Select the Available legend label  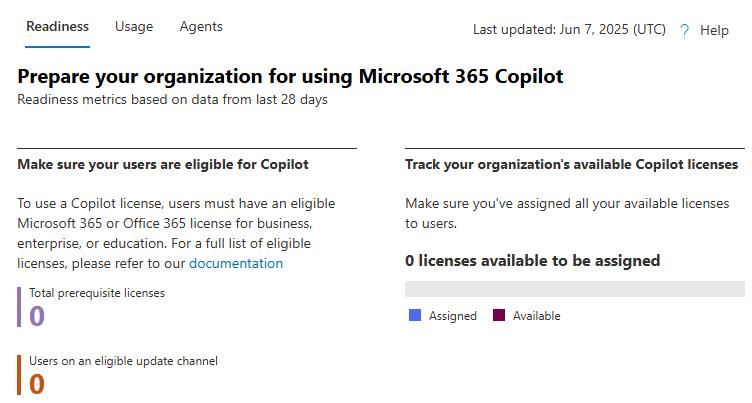coord(536,316)
